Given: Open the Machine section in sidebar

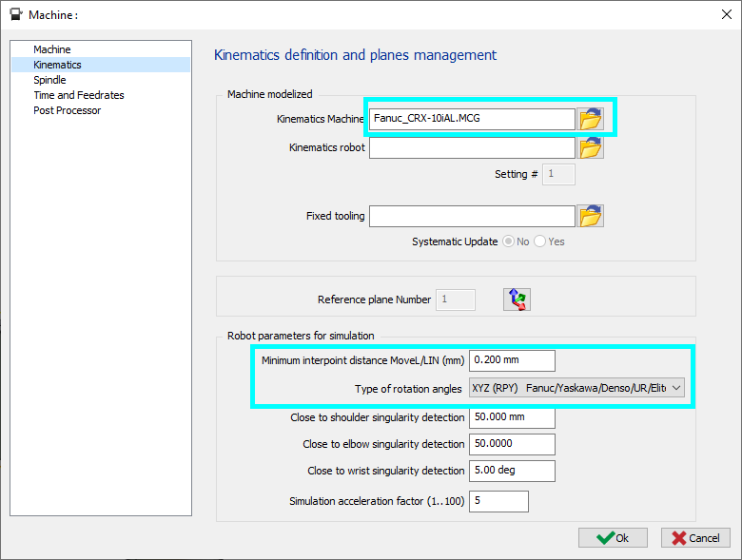Looking at the screenshot, I should pos(52,49).
